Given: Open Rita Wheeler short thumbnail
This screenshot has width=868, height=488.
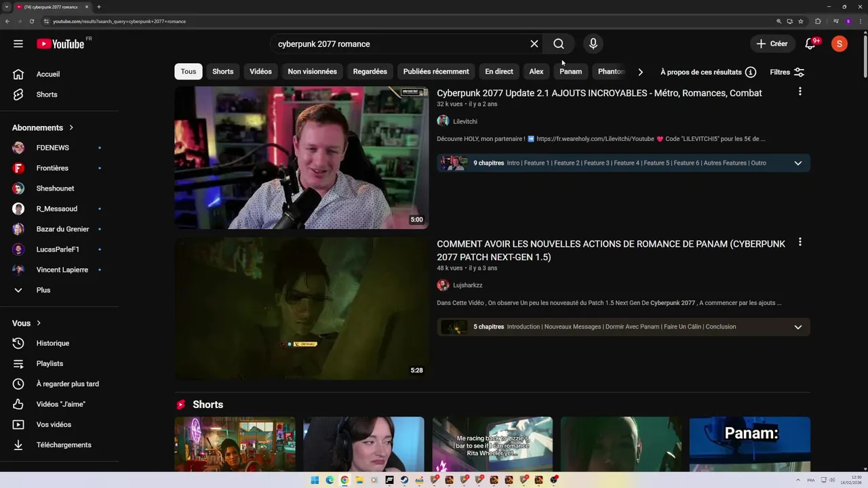Looking at the screenshot, I should point(492,444).
